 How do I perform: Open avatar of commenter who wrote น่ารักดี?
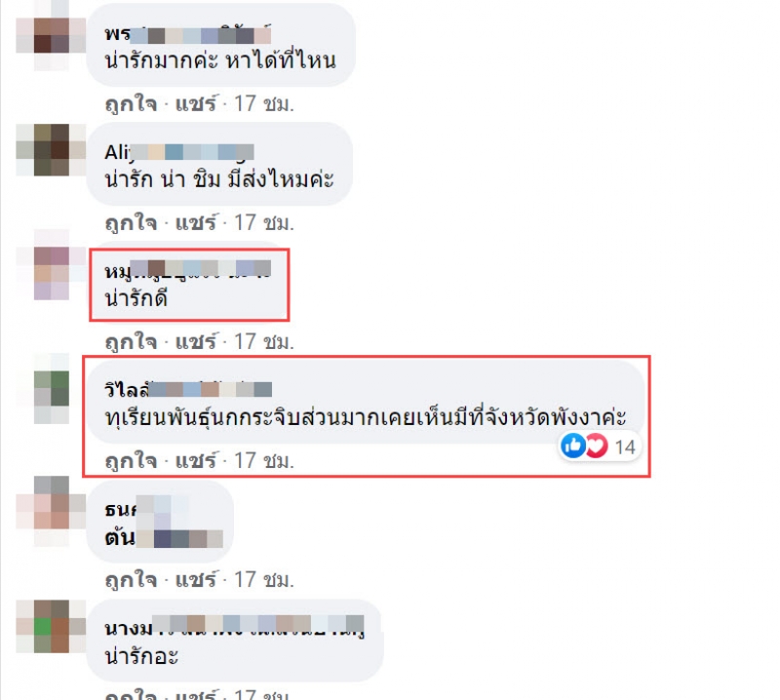(x=52, y=273)
